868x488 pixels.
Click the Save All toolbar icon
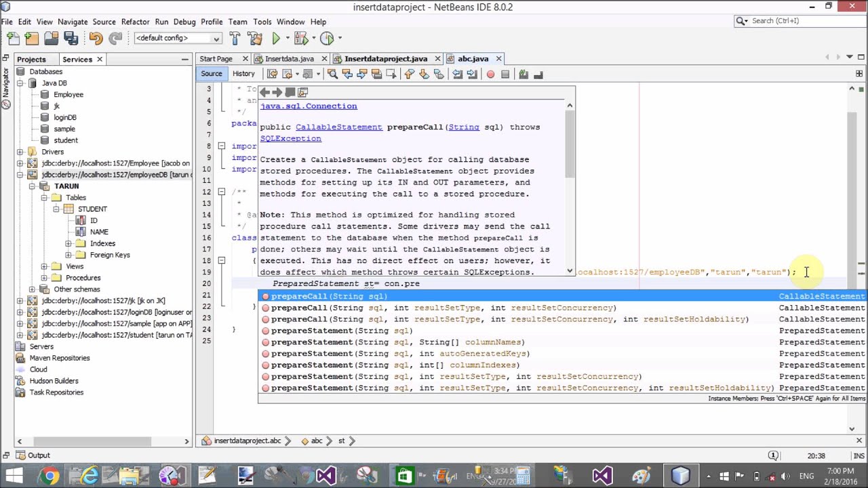71,39
